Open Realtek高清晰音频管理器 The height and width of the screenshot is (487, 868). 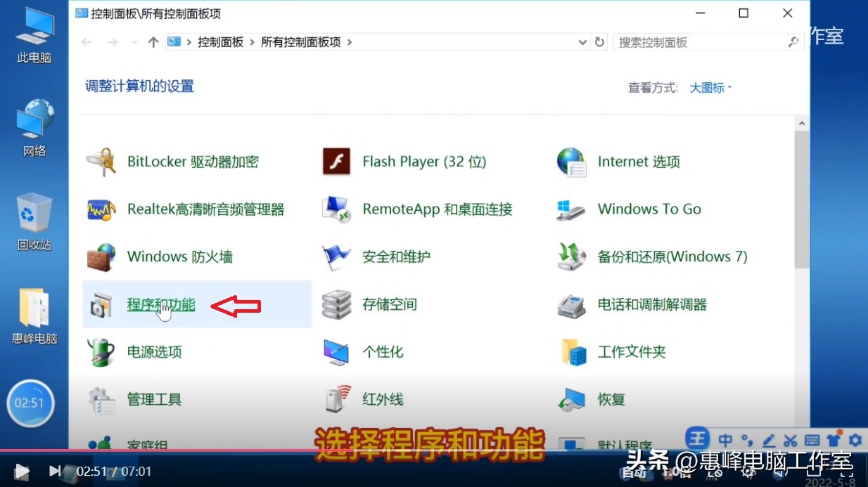(x=205, y=209)
